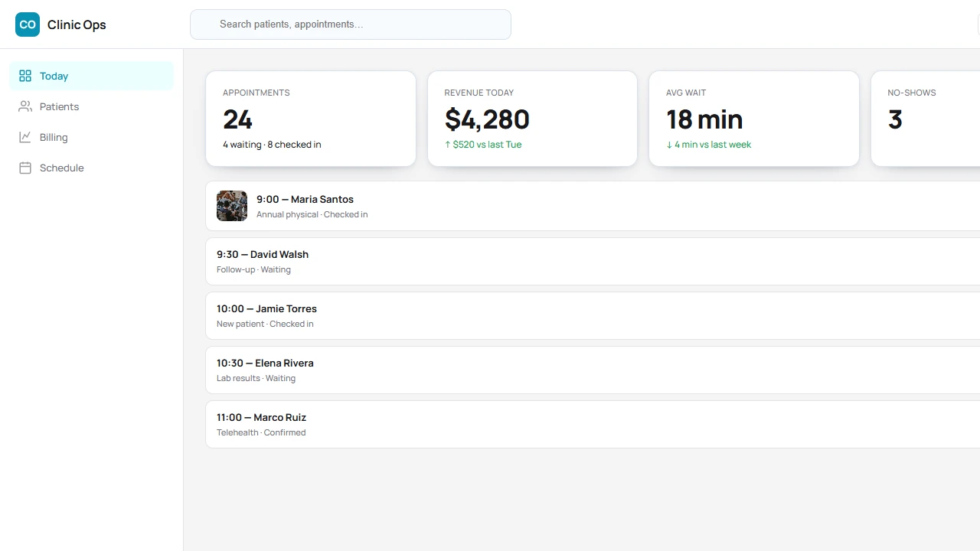This screenshot has width=980, height=551.
Task: Click the Clinic Ops CO logo icon
Action: tap(28, 24)
